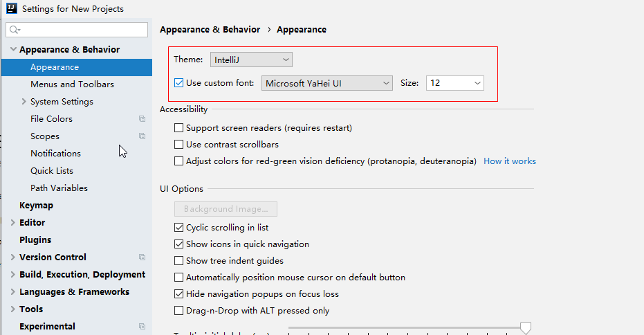Click the IntelliJ logo in the title bar
Image resolution: width=644 pixels, height=335 pixels.
(x=10, y=8)
